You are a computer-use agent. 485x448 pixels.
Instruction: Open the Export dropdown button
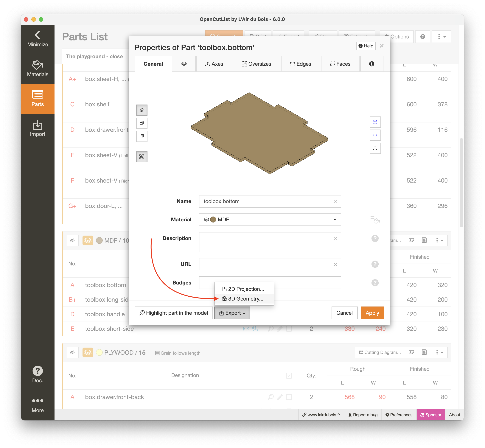tap(232, 313)
